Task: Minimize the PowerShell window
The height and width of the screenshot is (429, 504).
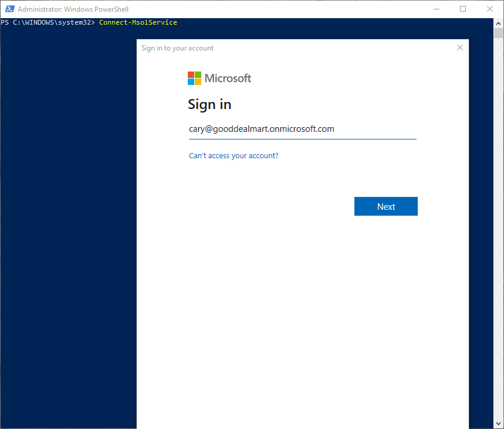Action: [x=437, y=9]
